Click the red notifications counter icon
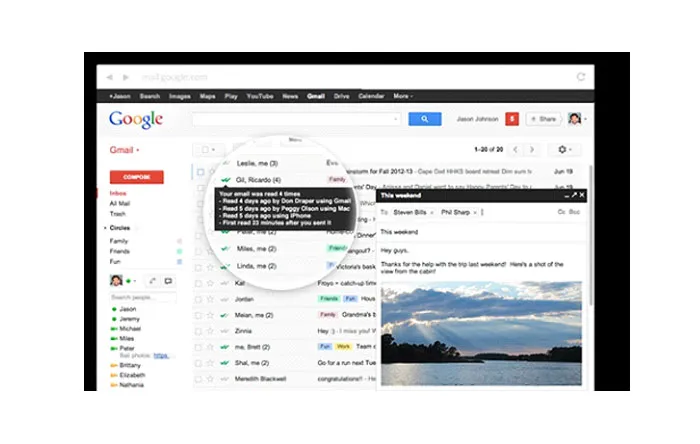Image resolution: width=700 pixels, height=444 pixels. tap(512, 119)
